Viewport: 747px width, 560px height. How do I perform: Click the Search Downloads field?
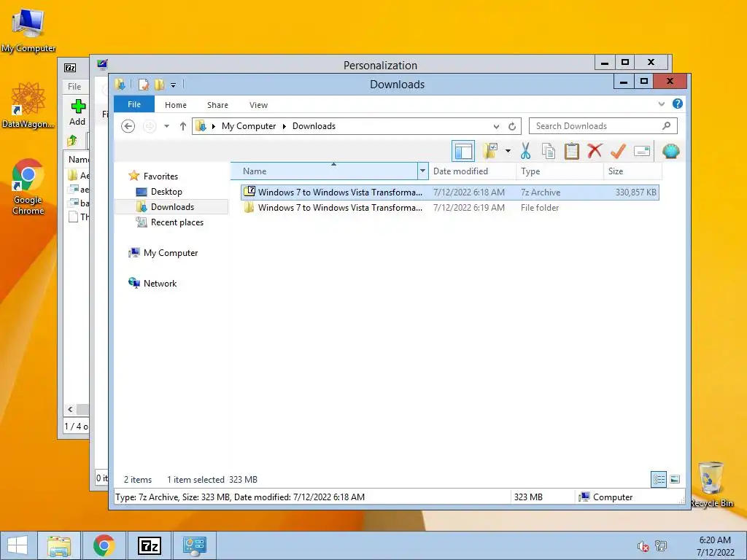tap(603, 126)
